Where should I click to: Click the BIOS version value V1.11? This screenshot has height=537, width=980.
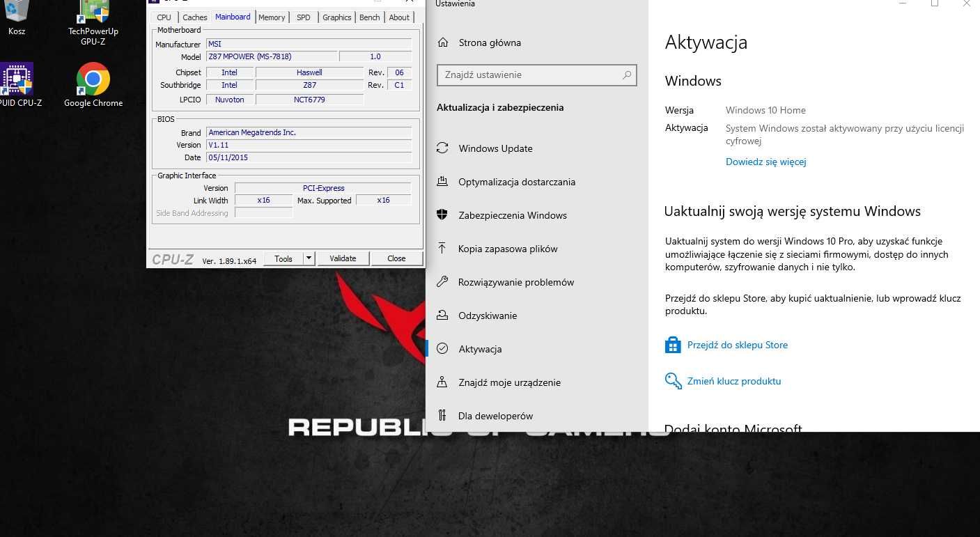pyautogui.click(x=309, y=145)
